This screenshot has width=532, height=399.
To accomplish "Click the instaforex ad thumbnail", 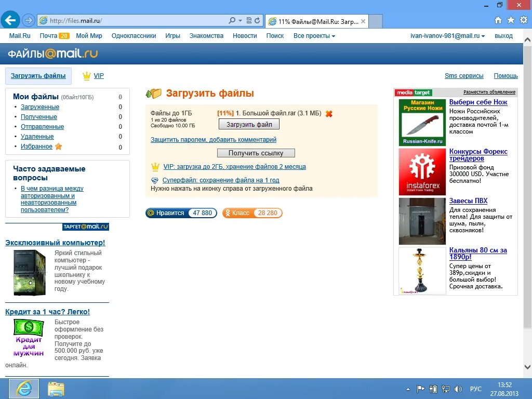I will [422, 171].
